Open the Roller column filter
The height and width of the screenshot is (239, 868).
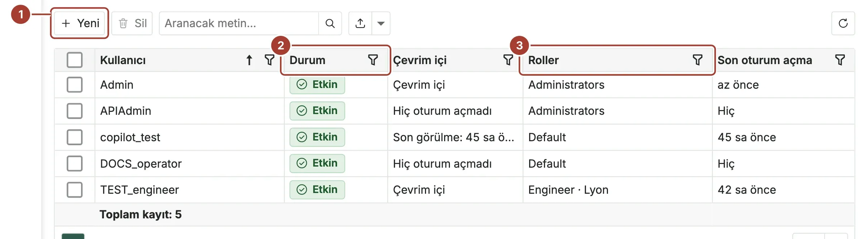point(698,60)
